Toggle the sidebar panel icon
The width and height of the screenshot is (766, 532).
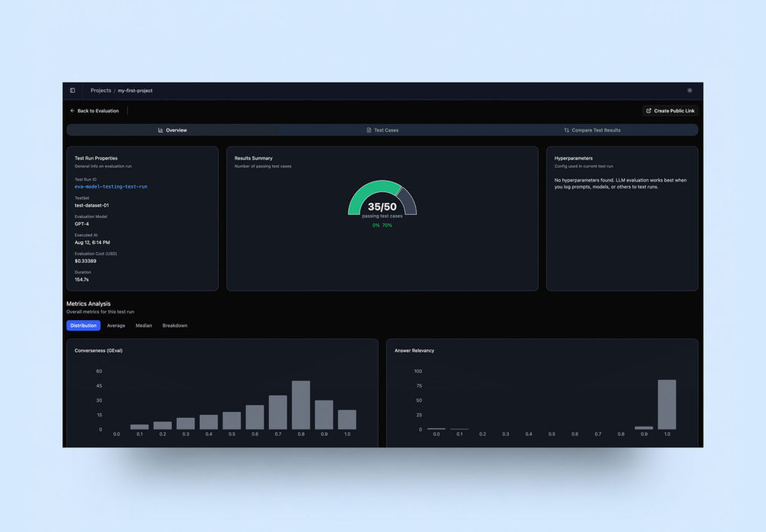pos(72,90)
